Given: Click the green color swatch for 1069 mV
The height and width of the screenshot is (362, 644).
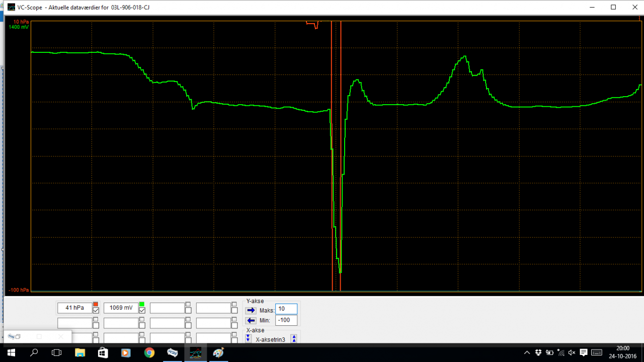Looking at the screenshot, I should [x=142, y=304].
